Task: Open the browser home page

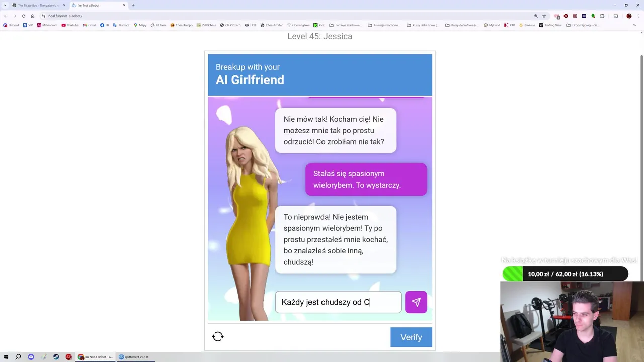Action: pyautogui.click(x=33, y=16)
